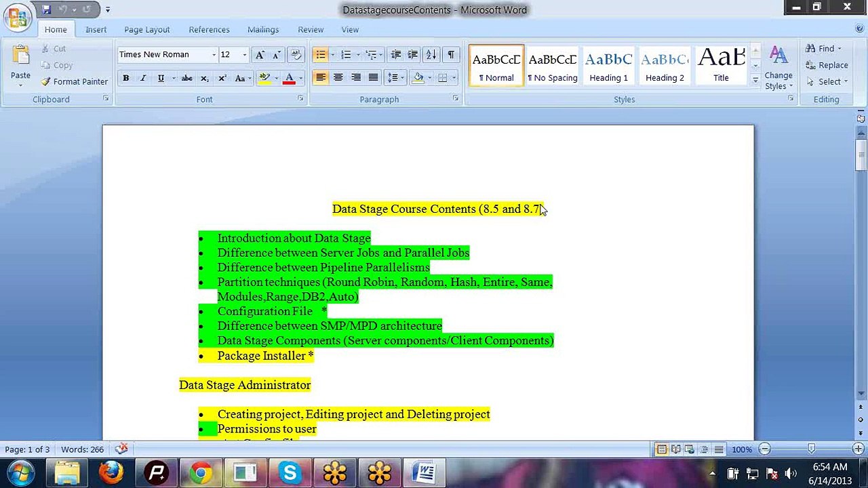Toggle Subscript formatting
Image resolution: width=868 pixels, height=488 pixels.
click(x=204, y=78)
